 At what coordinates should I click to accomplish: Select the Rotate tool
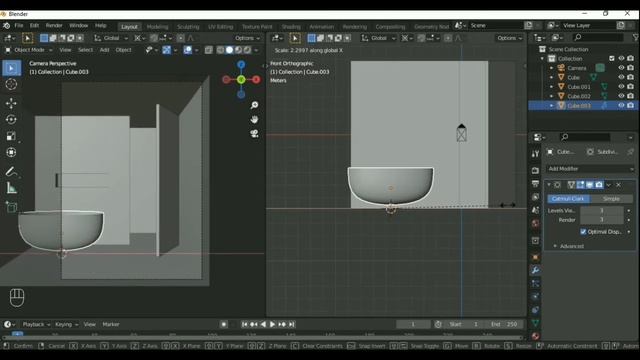pyautogui.click(x=11, y=119)
